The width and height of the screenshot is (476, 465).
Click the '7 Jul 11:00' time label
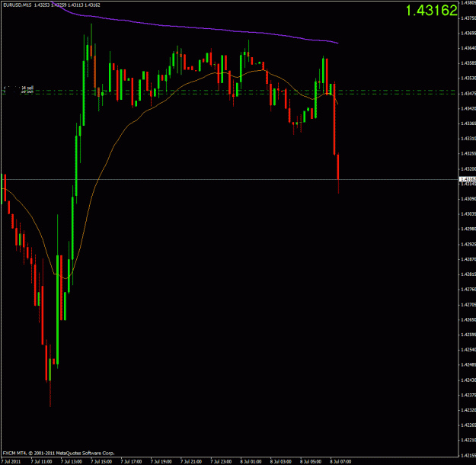click(41, 462)
